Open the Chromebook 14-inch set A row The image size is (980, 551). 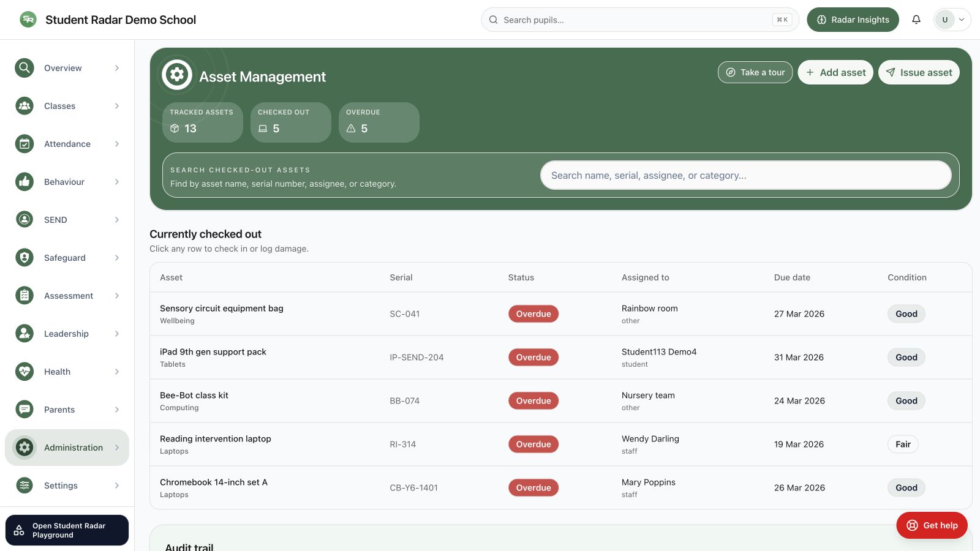pos(560,488)
